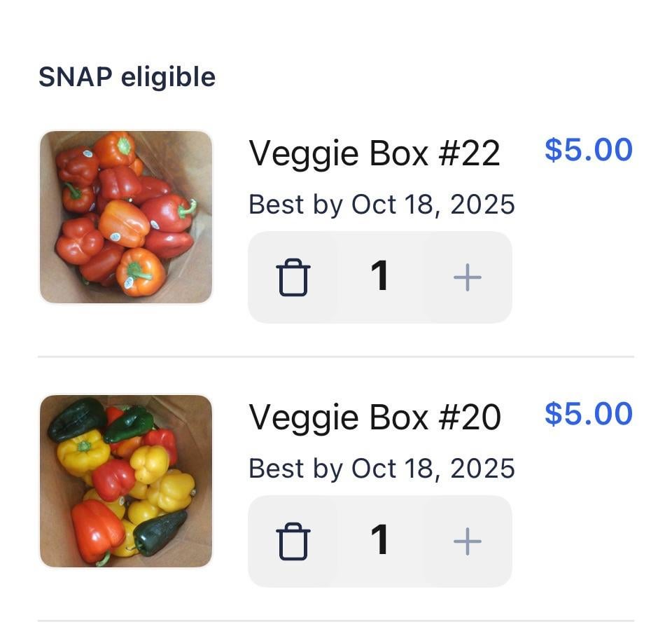Screen dimensions: 672x636
Task: Remove Veggie Box #22 with trash icon
Action: (x=293, y=277)
